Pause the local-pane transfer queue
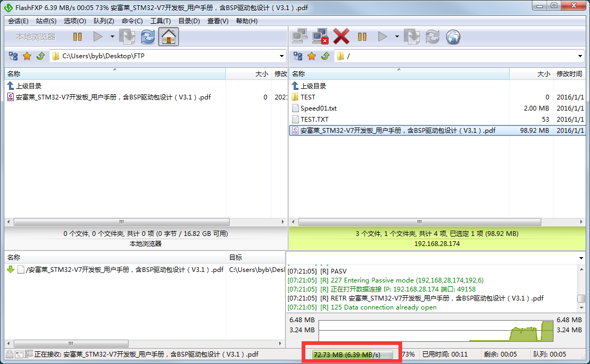The image size is (590, 364). (x=77, y=37)
